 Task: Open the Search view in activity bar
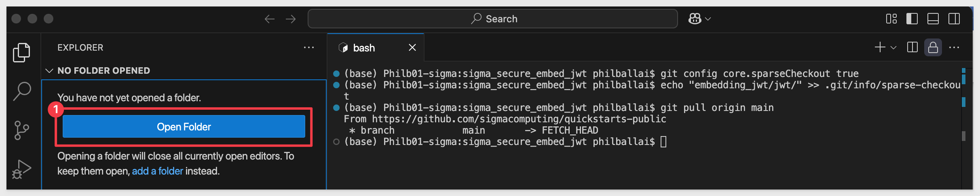coord(22,91)
